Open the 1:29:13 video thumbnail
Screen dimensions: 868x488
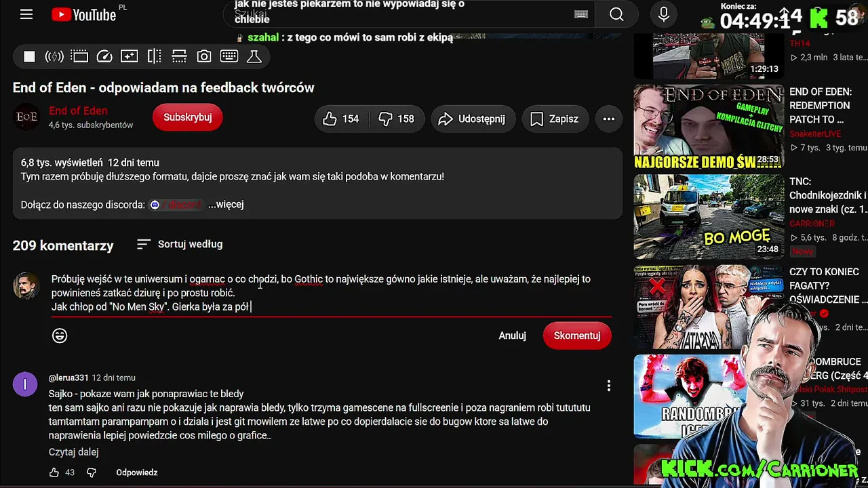pos(709,56)
